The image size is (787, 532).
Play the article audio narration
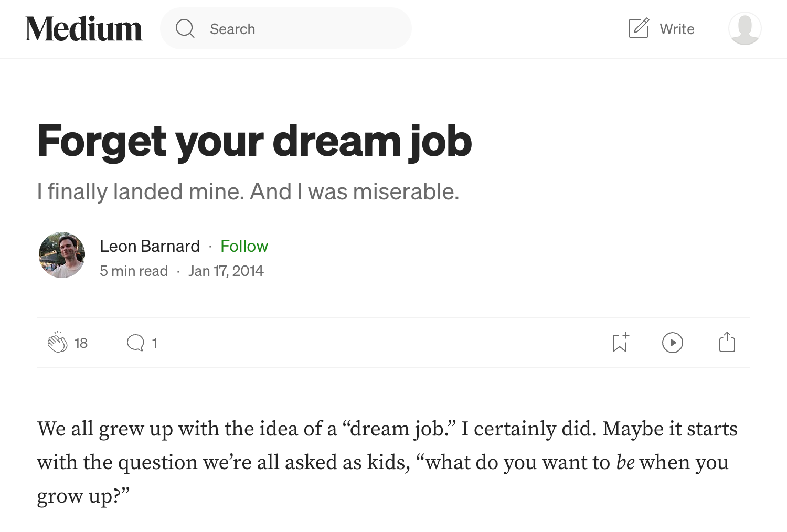[x=673, y=343]
